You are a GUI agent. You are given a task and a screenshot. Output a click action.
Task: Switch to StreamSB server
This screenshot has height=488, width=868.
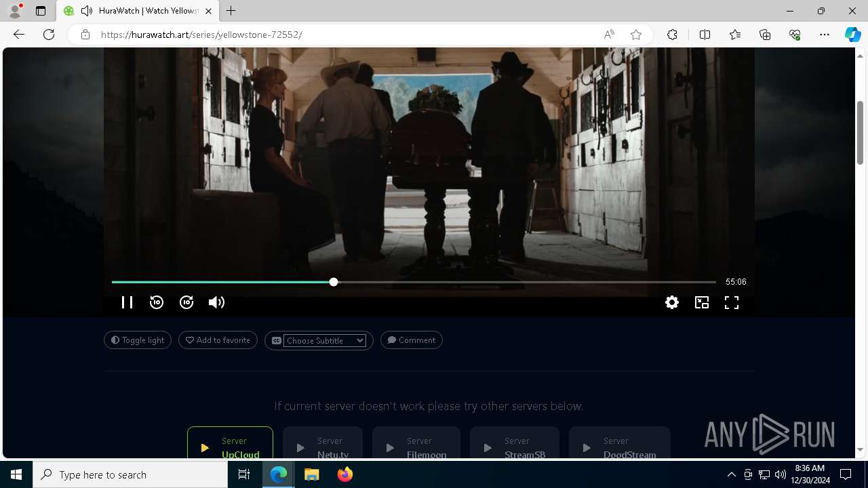[515, 443]
